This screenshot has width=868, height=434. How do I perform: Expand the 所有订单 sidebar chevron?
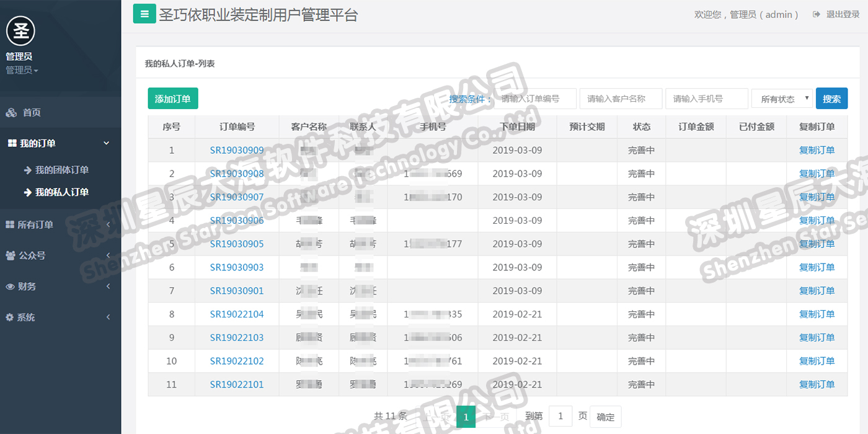[108, 225]
